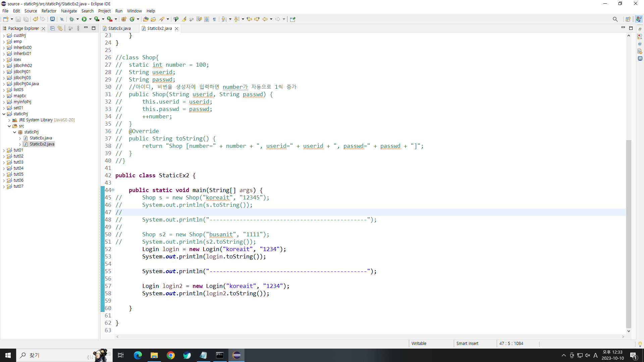Click the Back navigation arrow

265,19
